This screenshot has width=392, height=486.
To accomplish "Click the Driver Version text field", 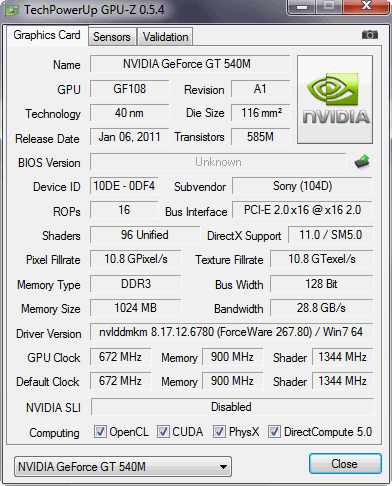I will point(231,332).
